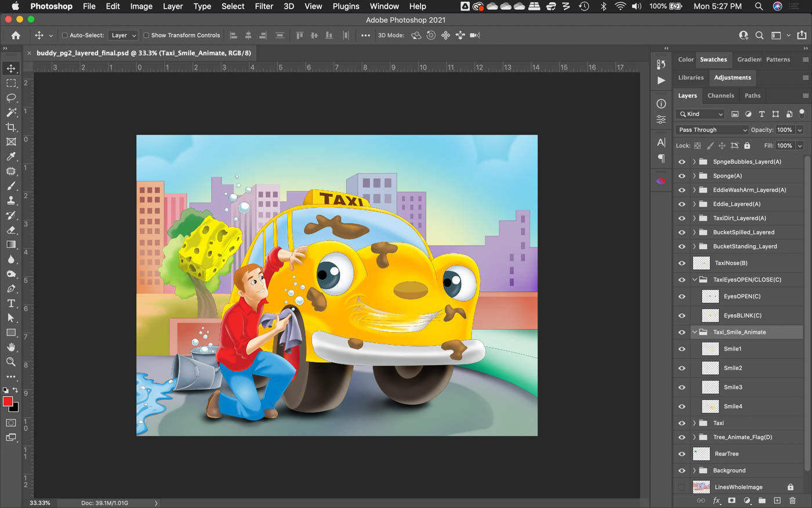Hide the RearTree layer
812x508 pixels.
tap(681, 454)
